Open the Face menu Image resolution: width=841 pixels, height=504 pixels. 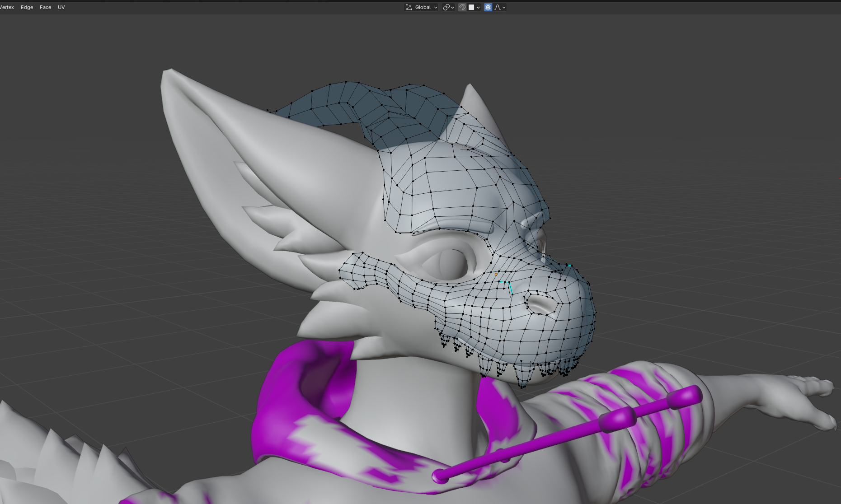[x=45, y=7]
